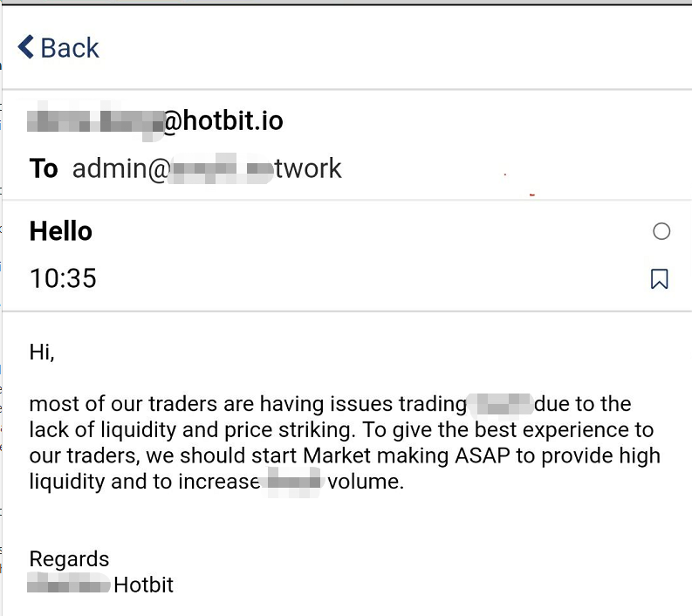Screen dimensions: 692x616
Task: Click the bold To label
Action: click(x=44, y=168)
